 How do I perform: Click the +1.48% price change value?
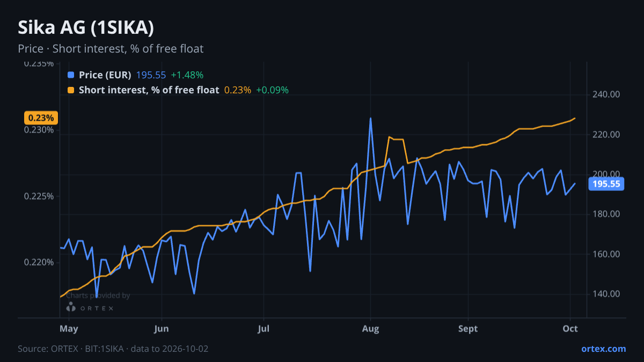click(187, 75)
